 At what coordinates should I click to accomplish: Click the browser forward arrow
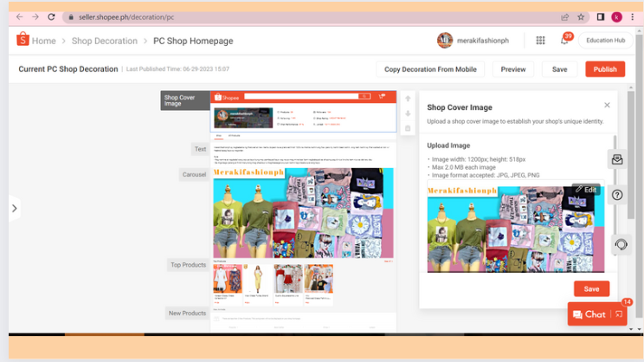(x=35, y=16)
